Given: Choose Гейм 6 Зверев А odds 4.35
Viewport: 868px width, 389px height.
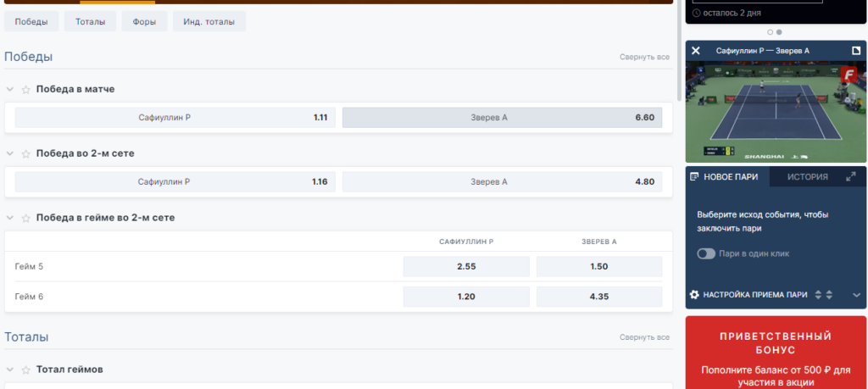Looking at the screenshot, I should point(599,297).
